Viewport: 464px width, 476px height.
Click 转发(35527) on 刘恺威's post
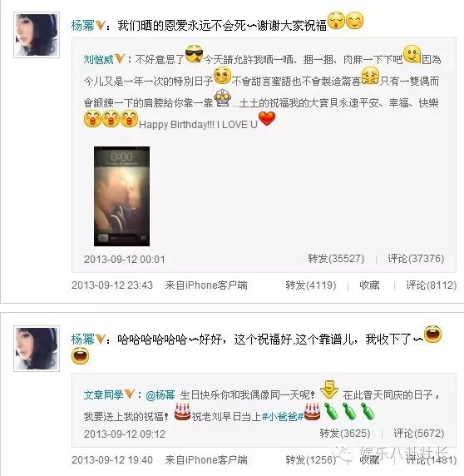pyautogui.click(x=336, y=259)
